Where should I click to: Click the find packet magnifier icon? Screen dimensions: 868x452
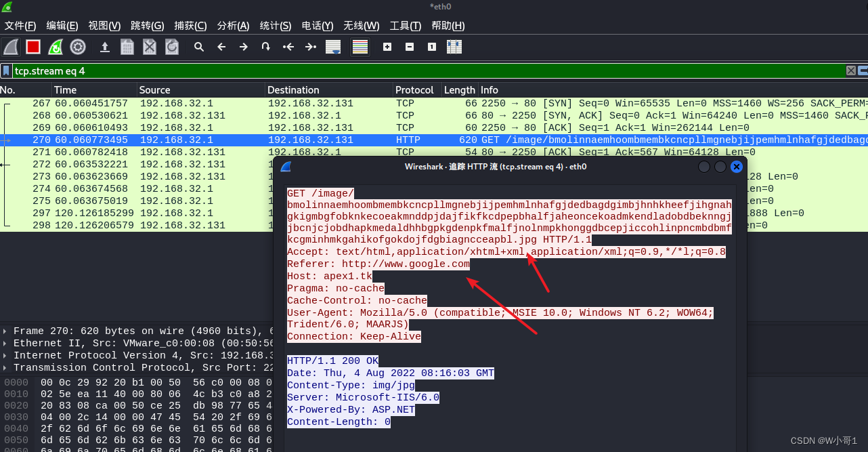pyautogui.click(x=199, y=47)
